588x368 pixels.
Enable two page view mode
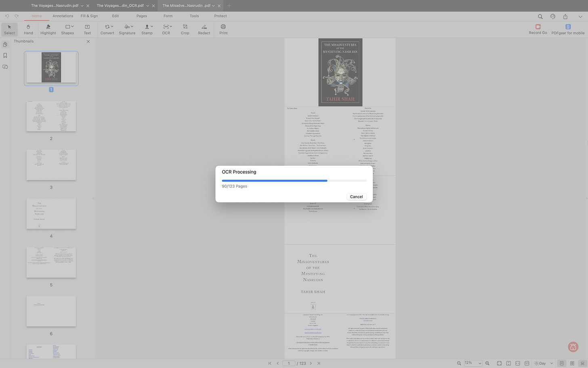[x=572, y=363]
